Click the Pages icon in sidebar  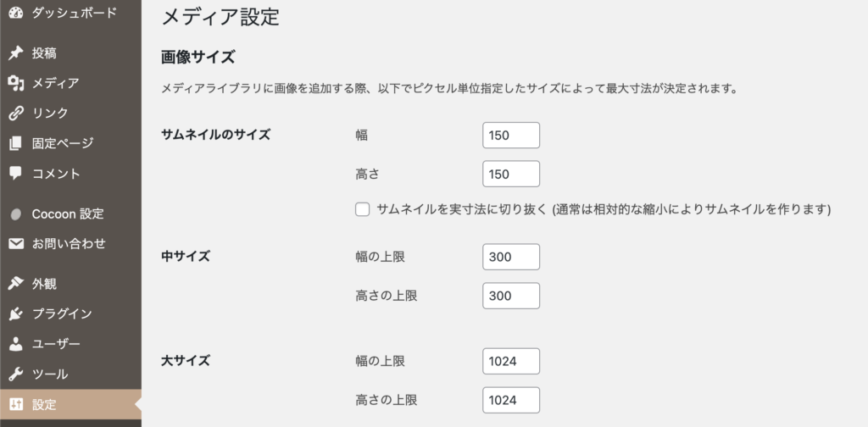pos(15,143)
